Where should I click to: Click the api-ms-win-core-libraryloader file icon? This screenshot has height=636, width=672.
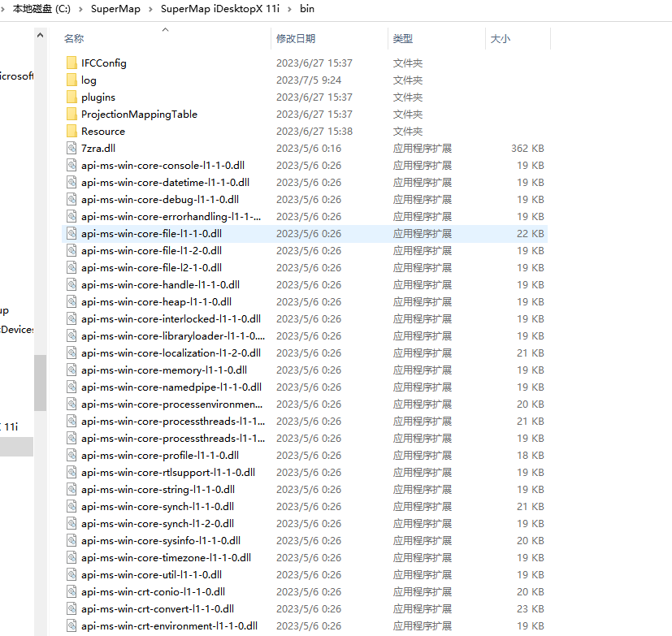coord(72,335)
